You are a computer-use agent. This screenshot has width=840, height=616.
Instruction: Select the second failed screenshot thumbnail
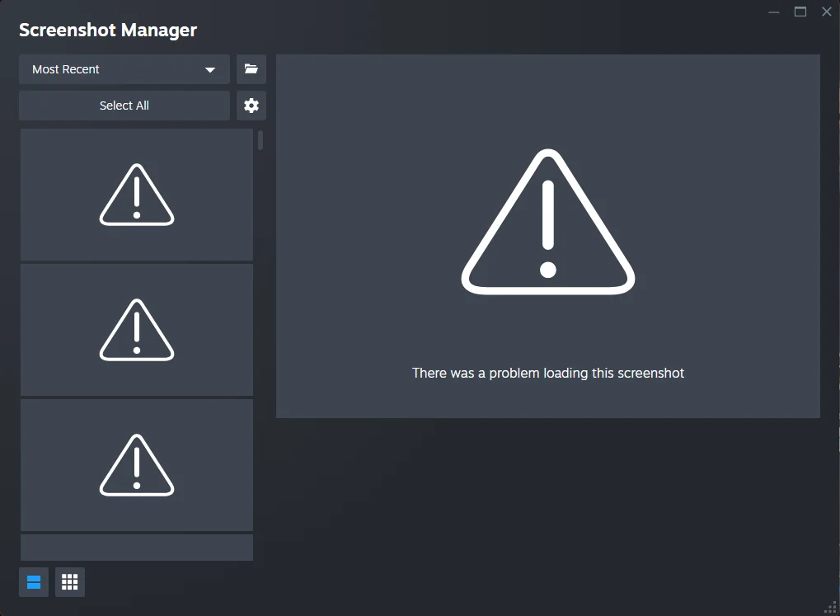[137, 330]
